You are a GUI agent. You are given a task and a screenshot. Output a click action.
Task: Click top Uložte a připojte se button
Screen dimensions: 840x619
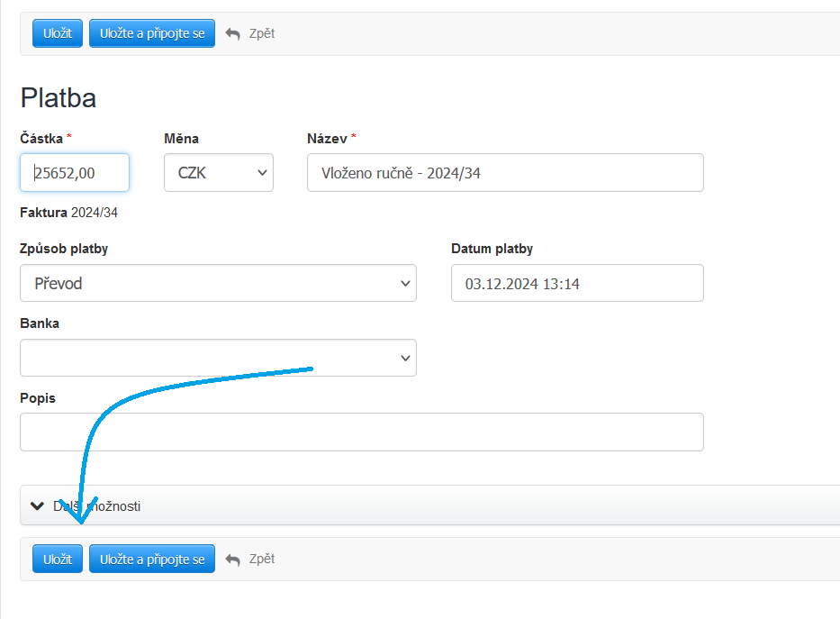pyautogui.click(x=152, y=33)
